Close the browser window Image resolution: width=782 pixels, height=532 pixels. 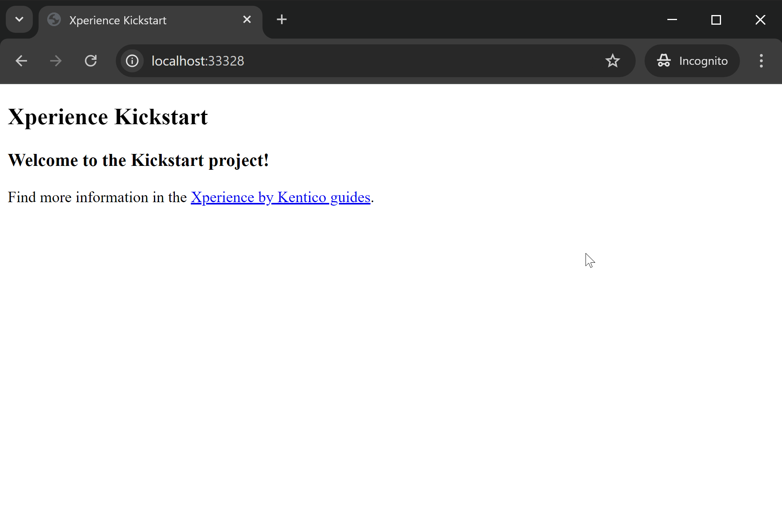760,20
